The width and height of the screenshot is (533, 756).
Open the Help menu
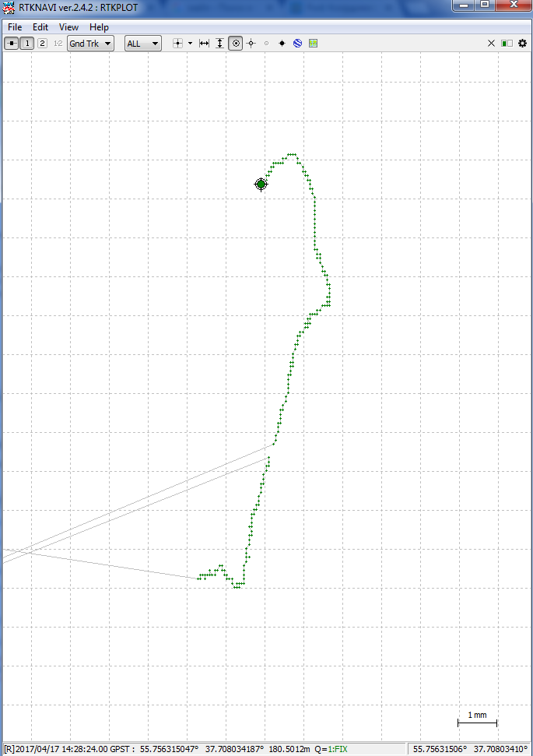pos(99,27)
